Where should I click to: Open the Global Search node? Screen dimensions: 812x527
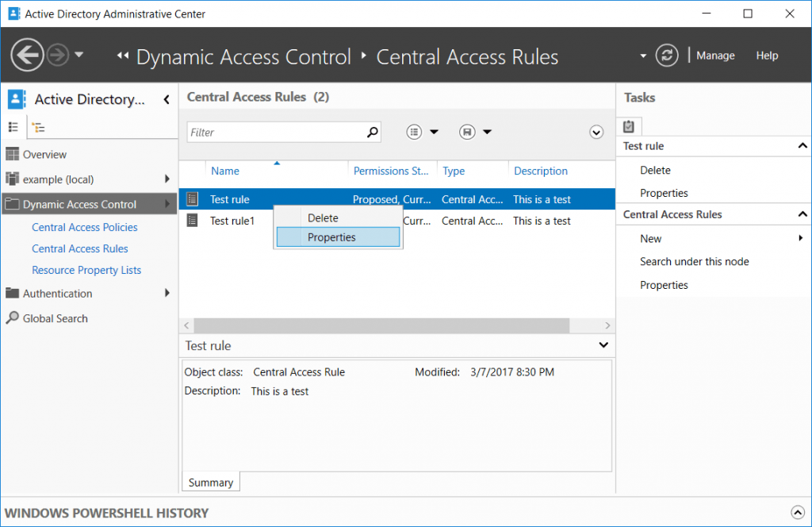[x=55, y=318]
